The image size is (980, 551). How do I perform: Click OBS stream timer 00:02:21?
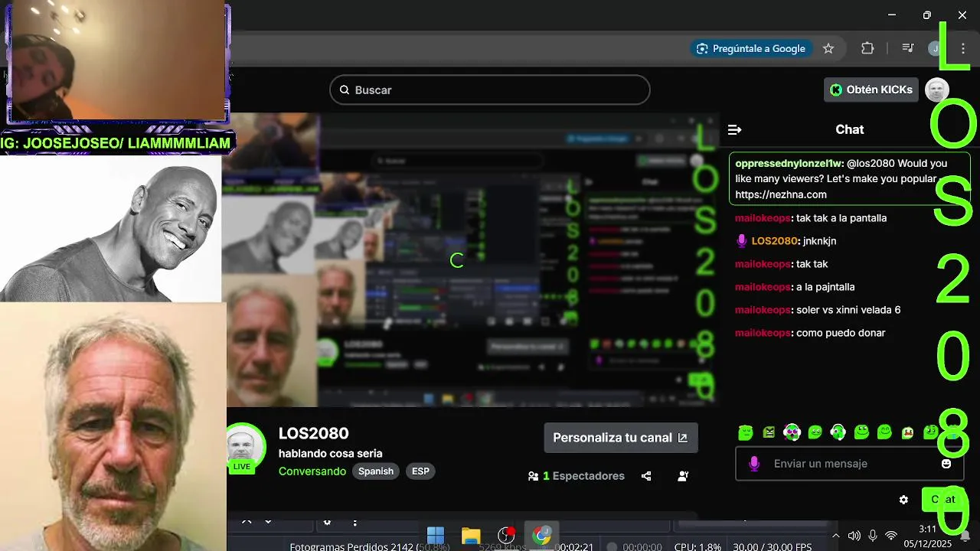(574, 546)
